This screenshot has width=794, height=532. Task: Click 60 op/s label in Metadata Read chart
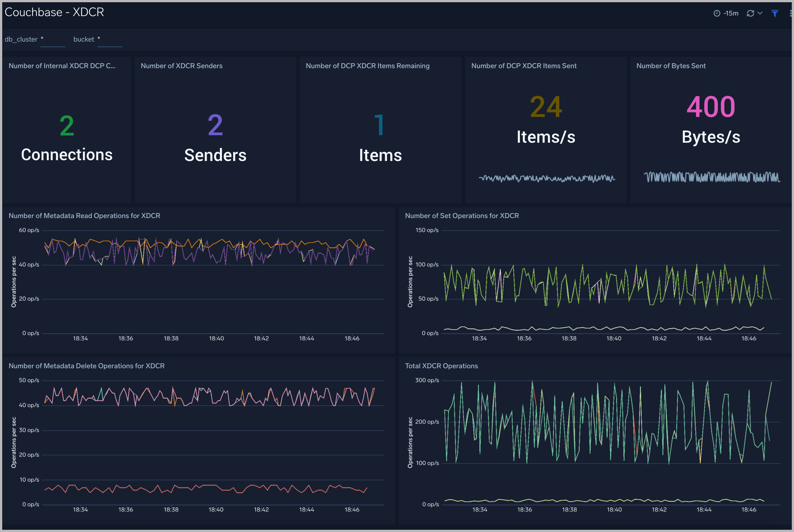click(29, 230)
